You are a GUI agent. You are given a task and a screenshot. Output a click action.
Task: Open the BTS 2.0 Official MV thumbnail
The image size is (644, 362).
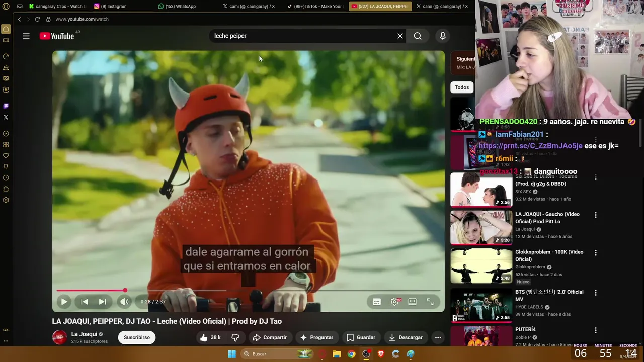(481, 305)
